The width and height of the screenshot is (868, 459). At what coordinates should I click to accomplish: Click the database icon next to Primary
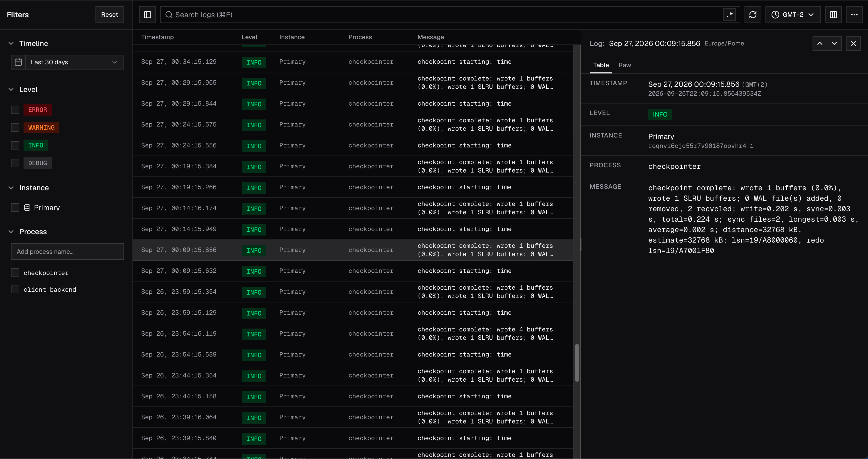[x=27, y=208]
